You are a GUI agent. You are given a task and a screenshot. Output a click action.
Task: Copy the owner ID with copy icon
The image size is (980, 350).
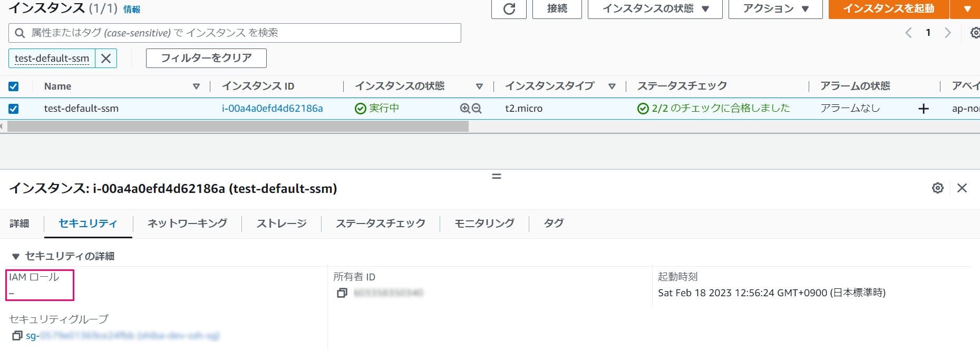pyautogui.click(x=342, y=293)
